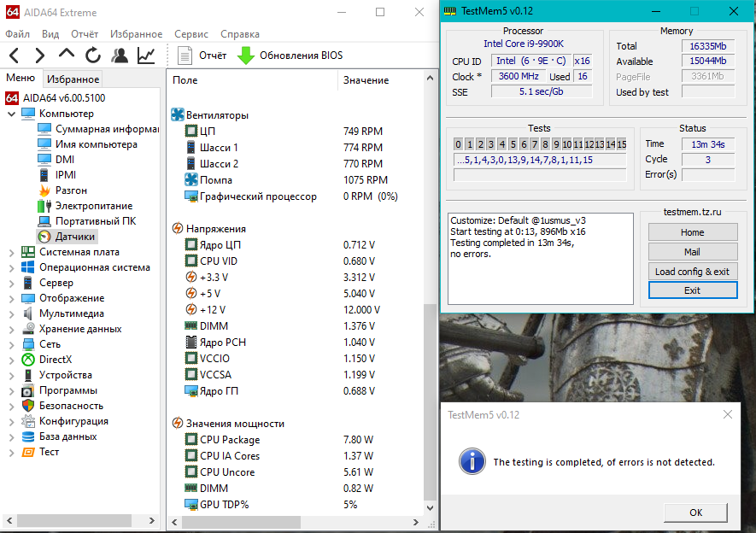Click the Mail button in TestMem5

pos(692,252)
